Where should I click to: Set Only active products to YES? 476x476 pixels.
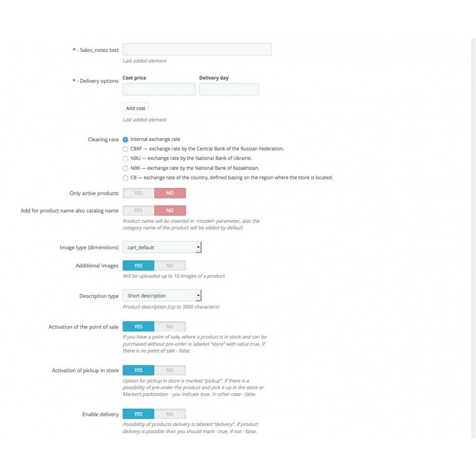[139, 193]
